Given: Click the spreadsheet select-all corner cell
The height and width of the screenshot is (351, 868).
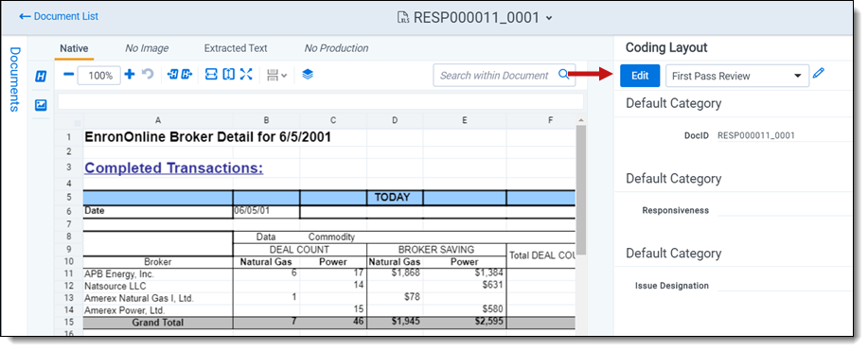Looking at the screenshot, I should pos(69,122).
